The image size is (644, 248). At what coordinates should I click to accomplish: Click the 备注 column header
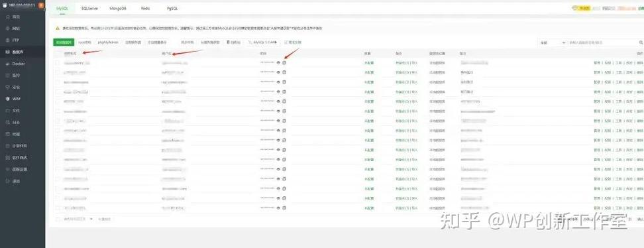(463, 54)
